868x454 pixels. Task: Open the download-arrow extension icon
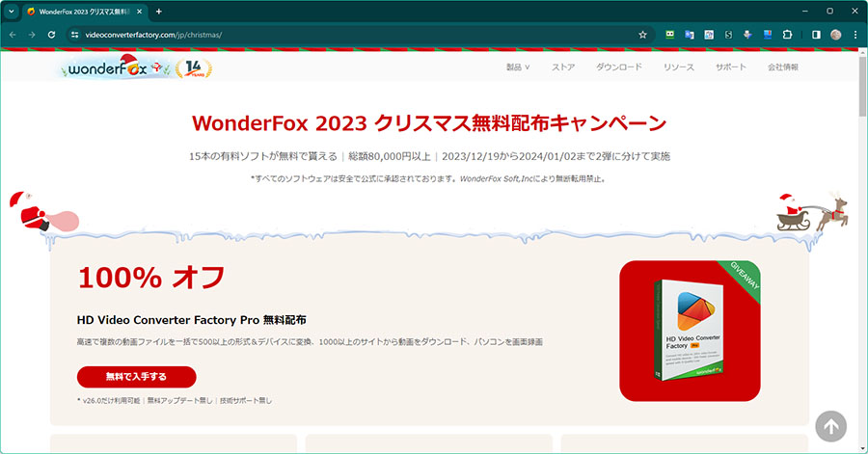pos(747,35)
